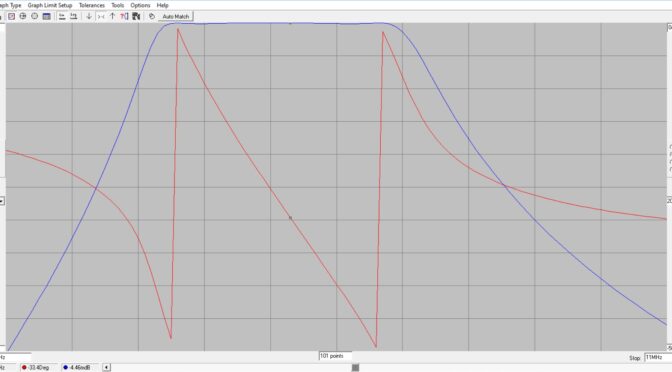This screenshot has height=372, width=672.
Task: Click the bottom scrollbar thumb
Action: click(355, 367)
